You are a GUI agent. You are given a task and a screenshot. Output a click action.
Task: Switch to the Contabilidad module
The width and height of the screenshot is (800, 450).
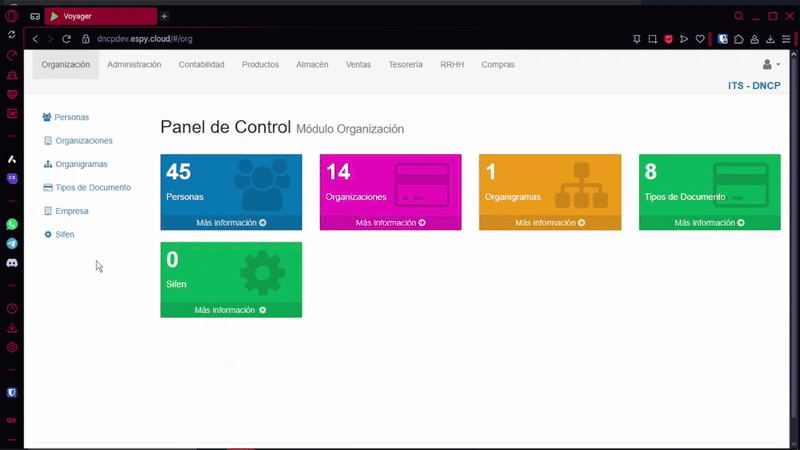tap(201, 65)
